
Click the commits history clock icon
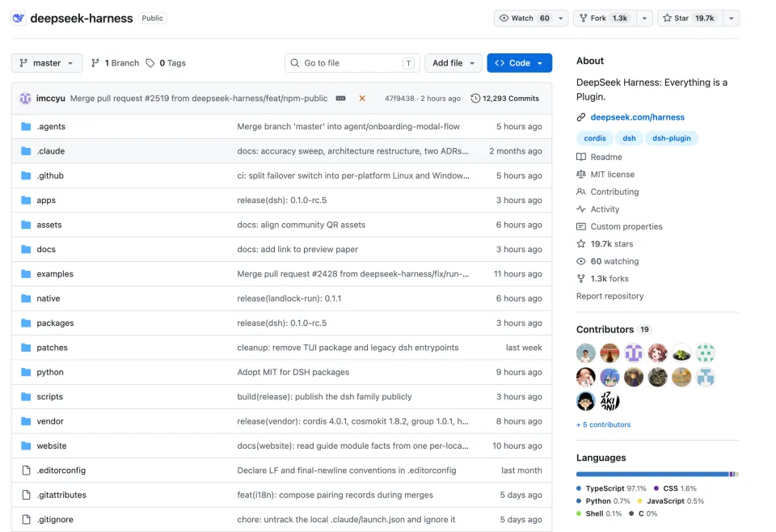pyautogui.click(x=475, y=99)
